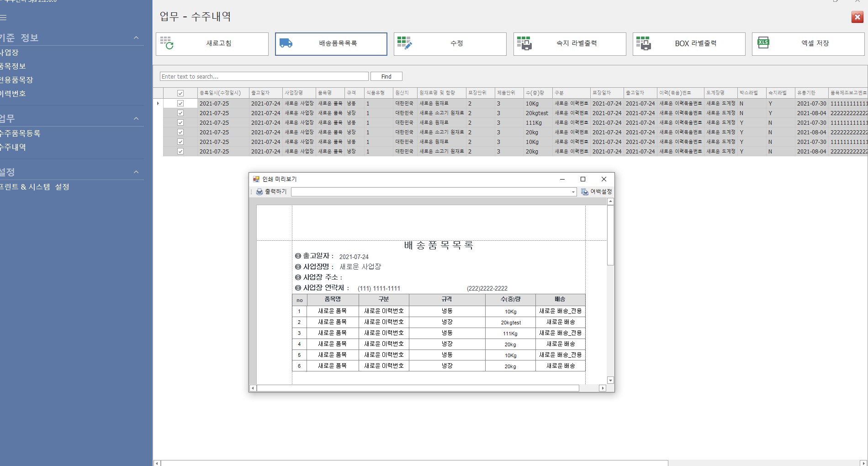Click the 속지 라벨출력 printer icon
This screenshot has width=868, height=466.
pos(524,43)
